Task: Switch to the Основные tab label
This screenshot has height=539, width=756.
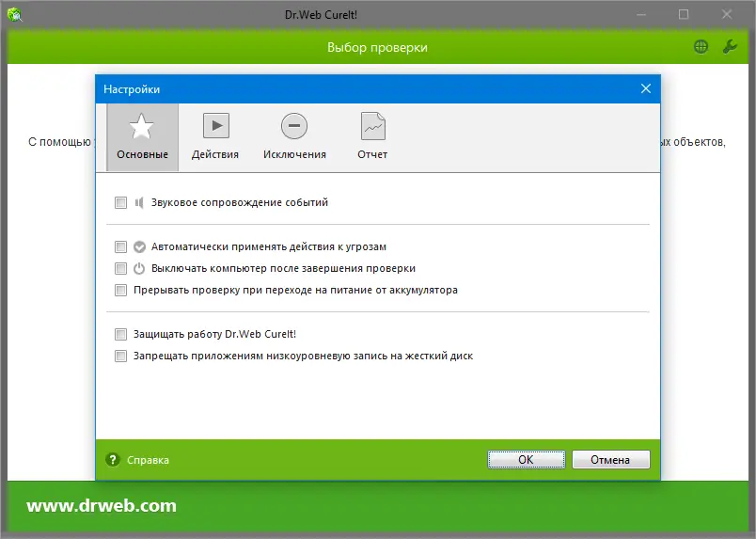Action: pyautogui.click(x=142, y=154)
